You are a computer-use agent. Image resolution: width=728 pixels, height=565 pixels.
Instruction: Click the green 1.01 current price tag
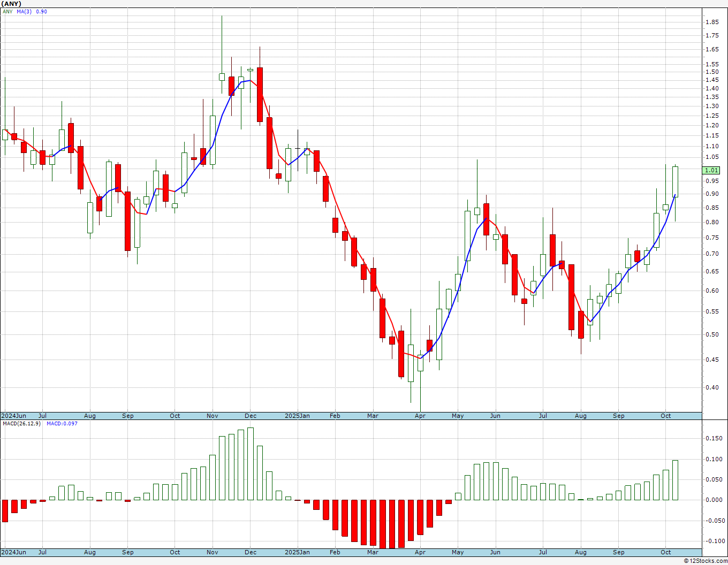point(711,170)
